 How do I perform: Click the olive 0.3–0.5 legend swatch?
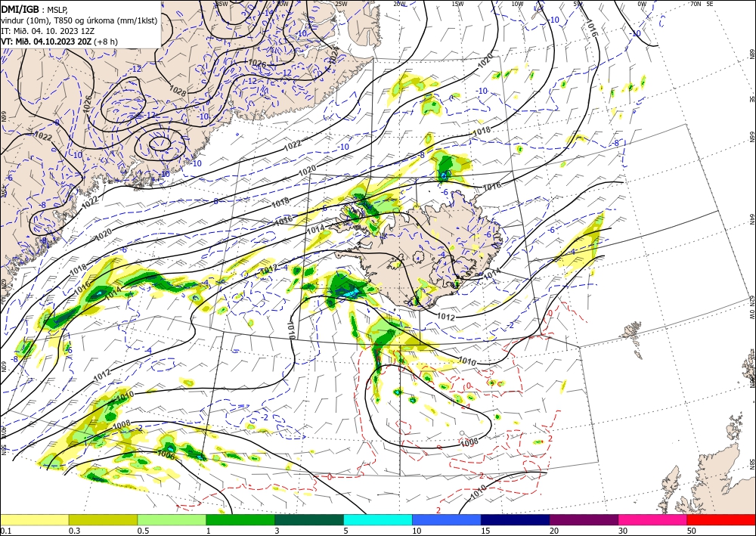point(103,519)
